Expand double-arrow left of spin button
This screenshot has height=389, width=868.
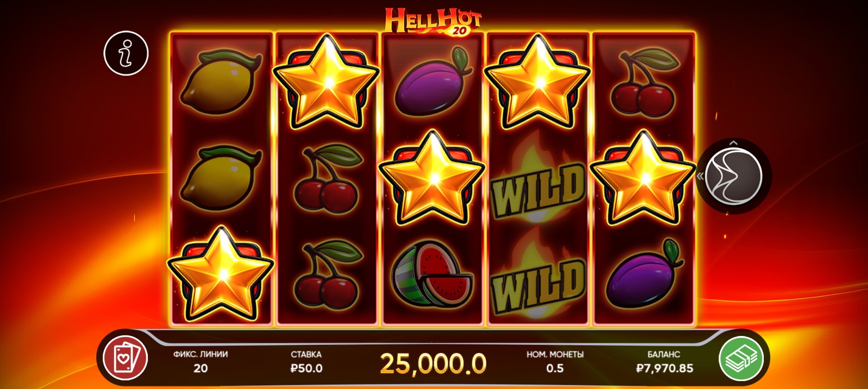[700, 176]
